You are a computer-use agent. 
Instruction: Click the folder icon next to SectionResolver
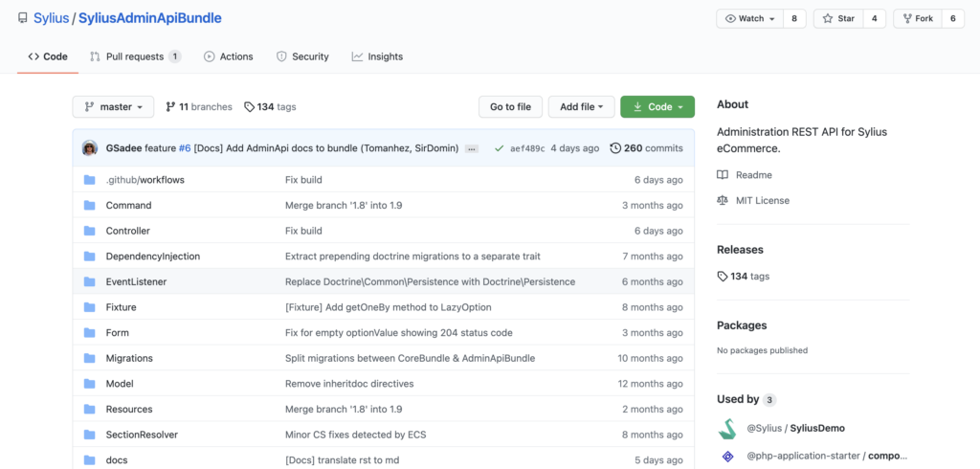(x=89, y=435)
